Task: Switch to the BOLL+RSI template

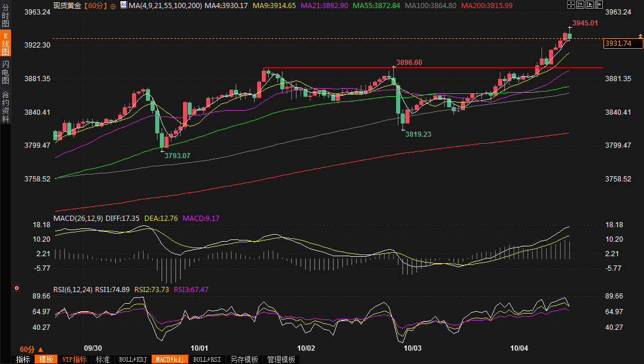Action: click(x=207, y=359)
